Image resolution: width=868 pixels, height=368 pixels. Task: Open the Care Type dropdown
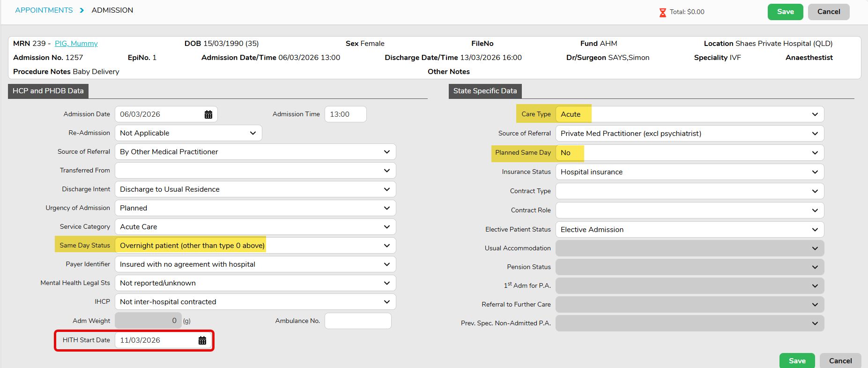tap(690, 114)
